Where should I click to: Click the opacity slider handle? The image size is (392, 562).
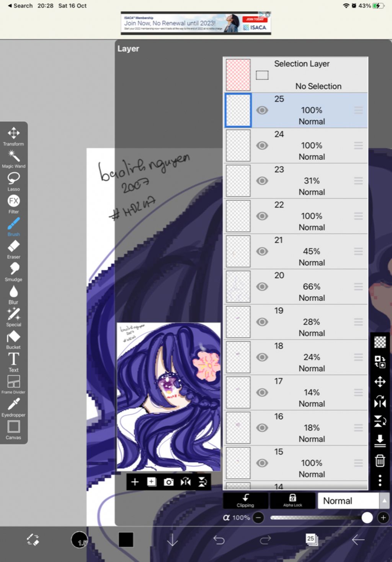tap(367, 518)
